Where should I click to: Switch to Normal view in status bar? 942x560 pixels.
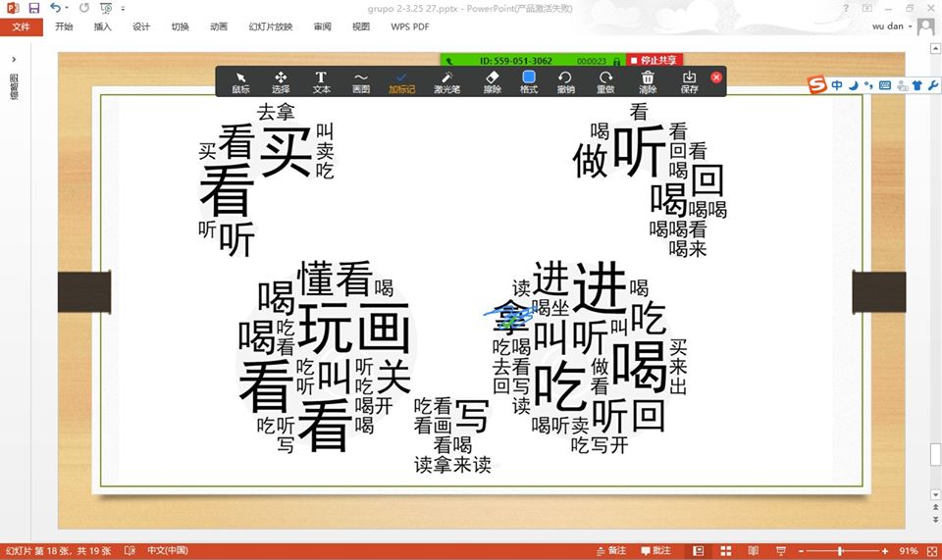698,551
